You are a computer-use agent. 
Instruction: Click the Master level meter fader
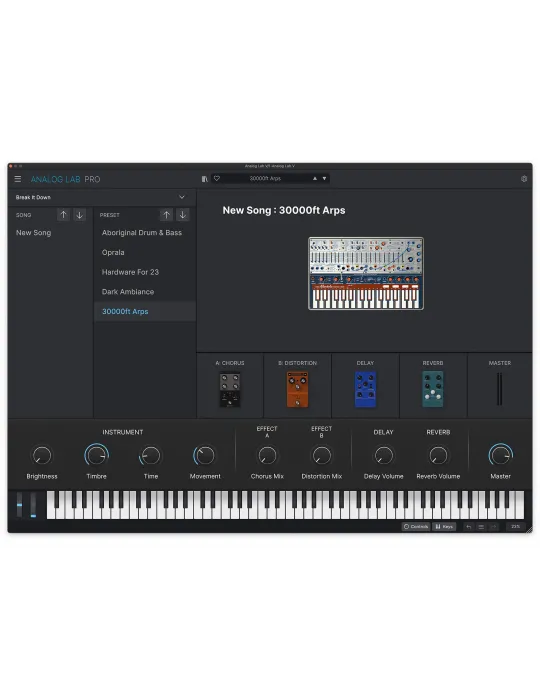coord(500,389)
